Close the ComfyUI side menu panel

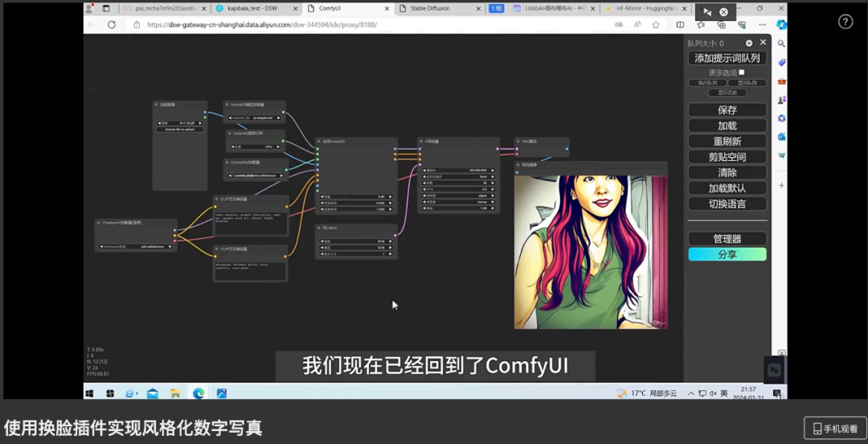coord(763,42)
